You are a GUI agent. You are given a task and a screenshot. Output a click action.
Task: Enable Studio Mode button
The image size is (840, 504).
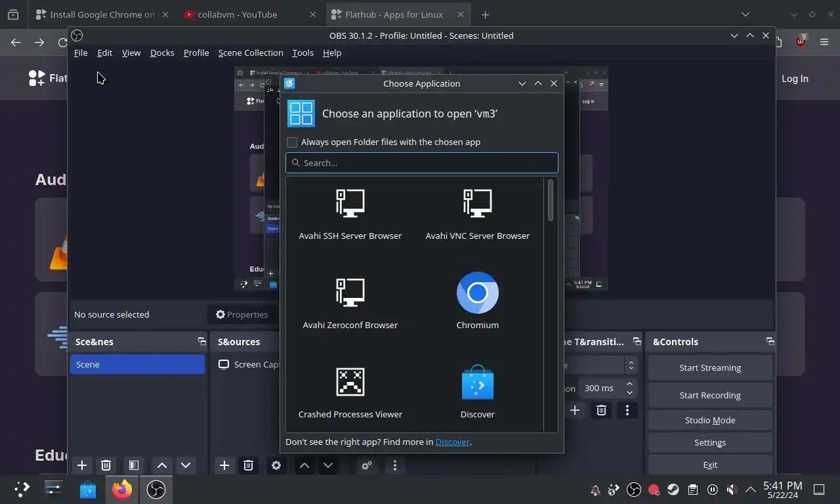(710, 420)
